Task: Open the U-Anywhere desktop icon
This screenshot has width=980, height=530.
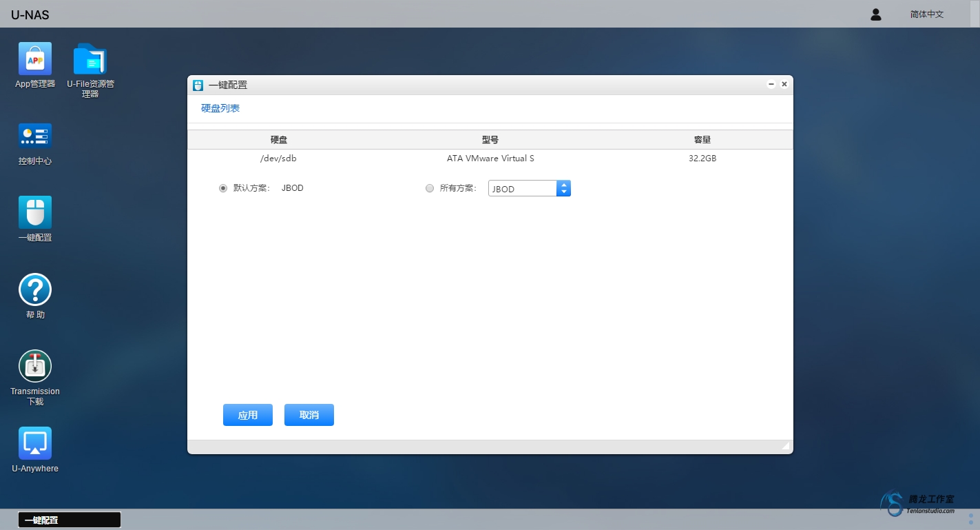Action: tap(35, 444)
